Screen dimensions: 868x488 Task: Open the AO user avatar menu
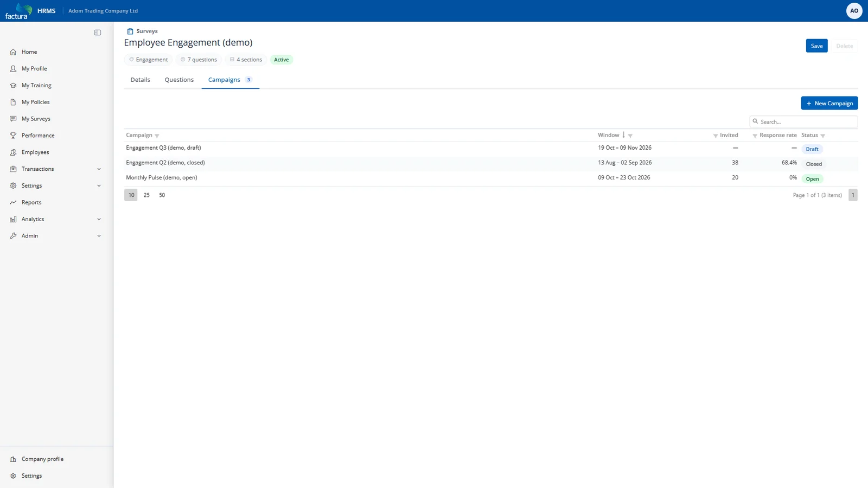point(854,11)
